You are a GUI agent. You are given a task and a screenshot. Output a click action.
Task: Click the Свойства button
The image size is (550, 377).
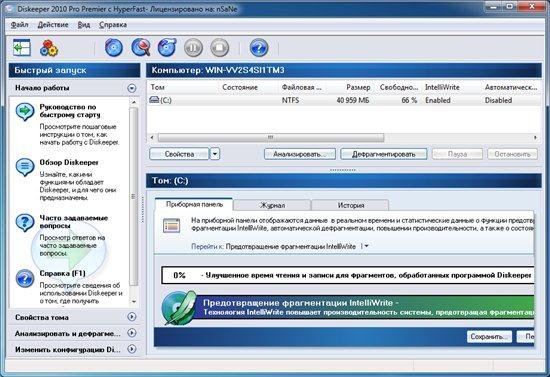[179, 154]
